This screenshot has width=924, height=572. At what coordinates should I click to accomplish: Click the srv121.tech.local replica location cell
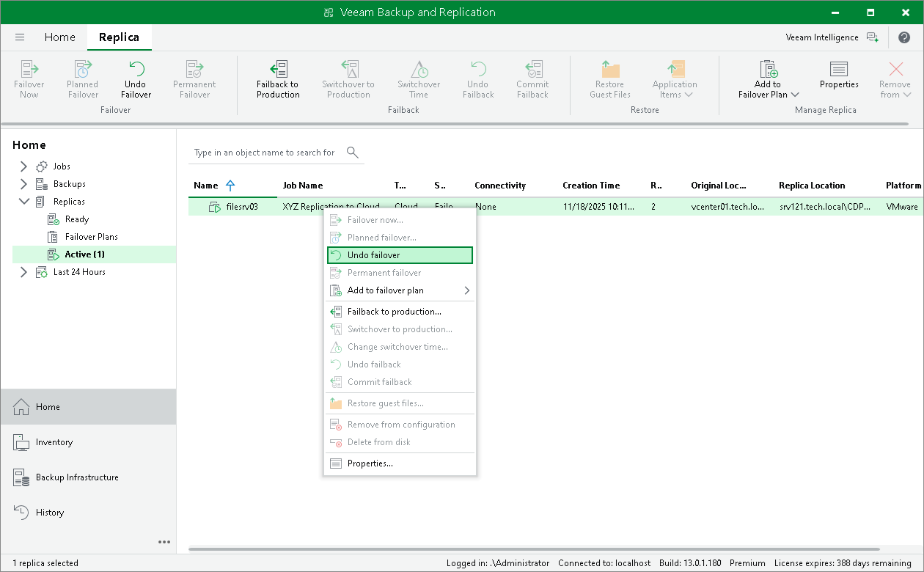point(826,207)
